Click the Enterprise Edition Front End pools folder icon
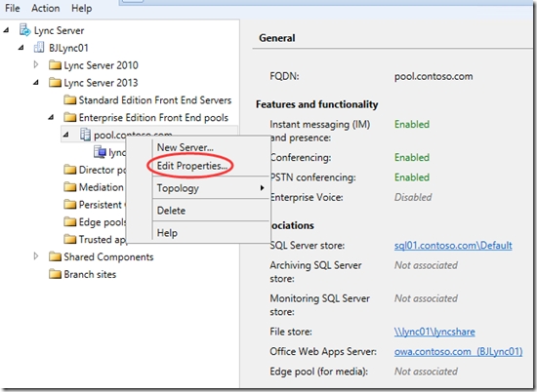Viewport: 537px width, 392px height. point(70,117)
